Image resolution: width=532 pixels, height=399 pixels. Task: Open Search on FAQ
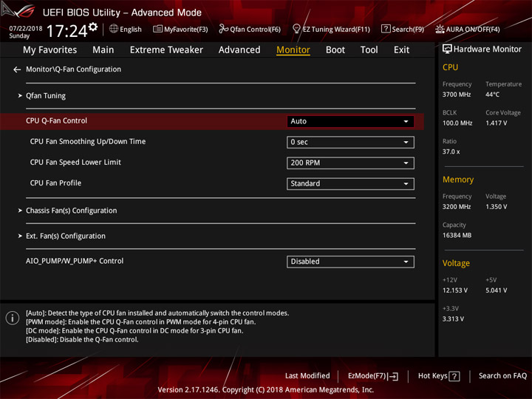(502, 376)
